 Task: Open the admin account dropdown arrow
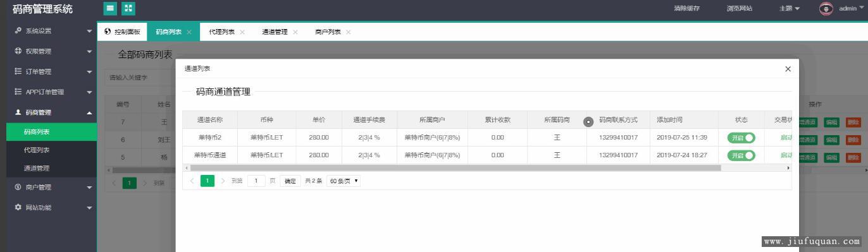862,8
